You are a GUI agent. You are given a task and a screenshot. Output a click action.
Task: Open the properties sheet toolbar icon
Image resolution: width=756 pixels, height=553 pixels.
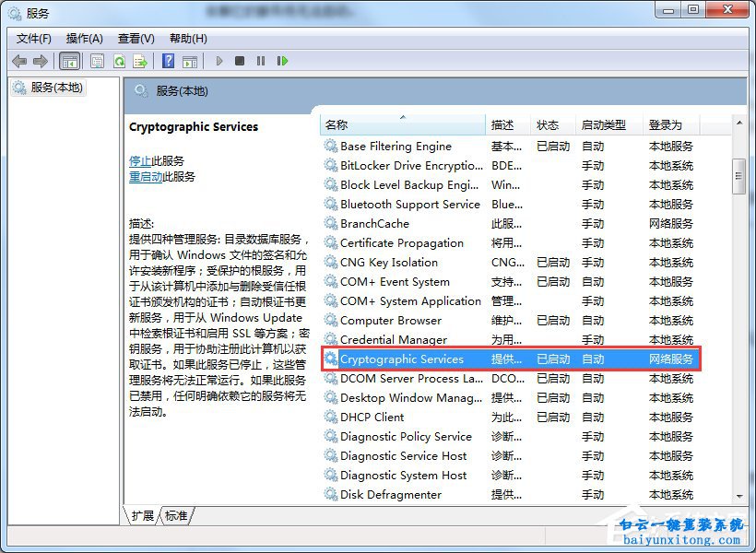pos(97,61)
